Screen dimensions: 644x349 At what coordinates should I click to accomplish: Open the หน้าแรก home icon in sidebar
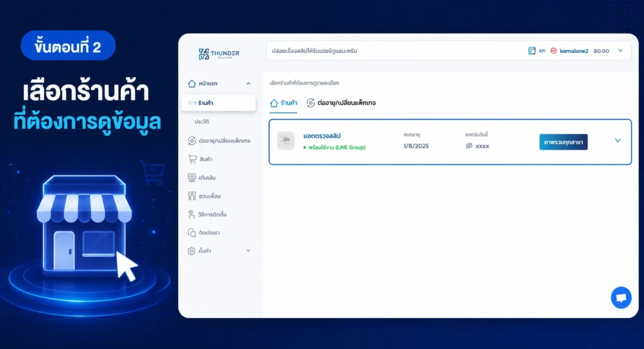(x=192, y=84)
